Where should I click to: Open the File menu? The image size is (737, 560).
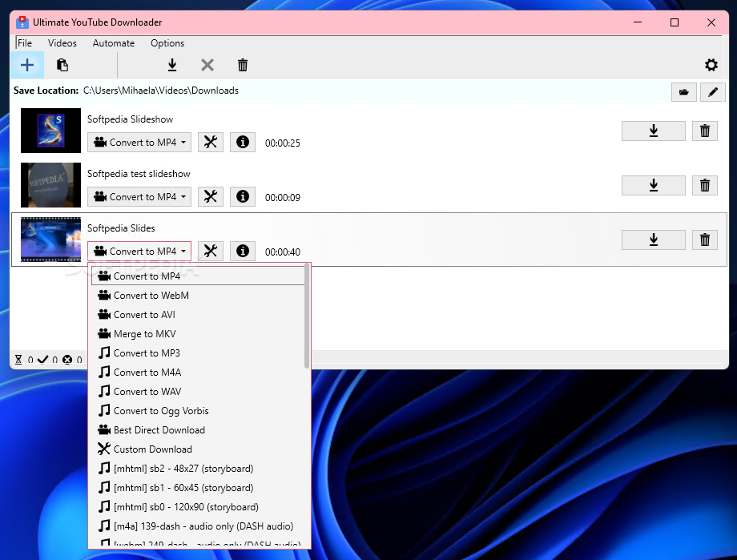tap(25, 43)
